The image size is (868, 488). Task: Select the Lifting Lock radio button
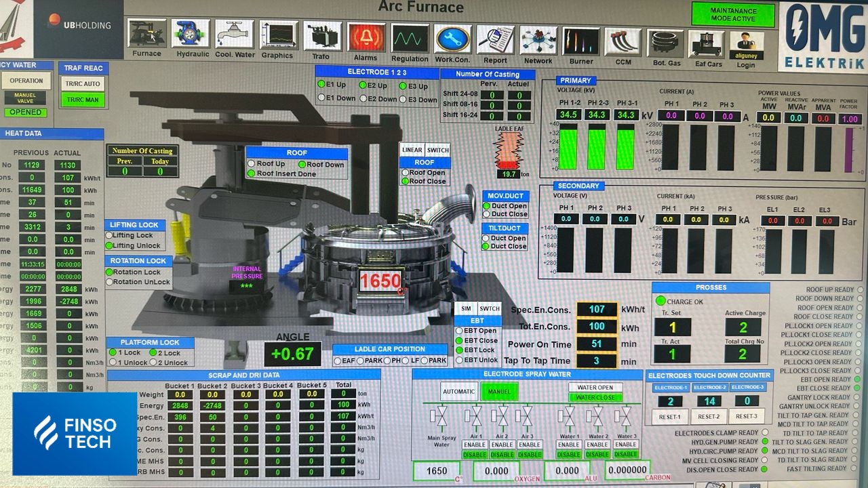(x=109, y=236)
